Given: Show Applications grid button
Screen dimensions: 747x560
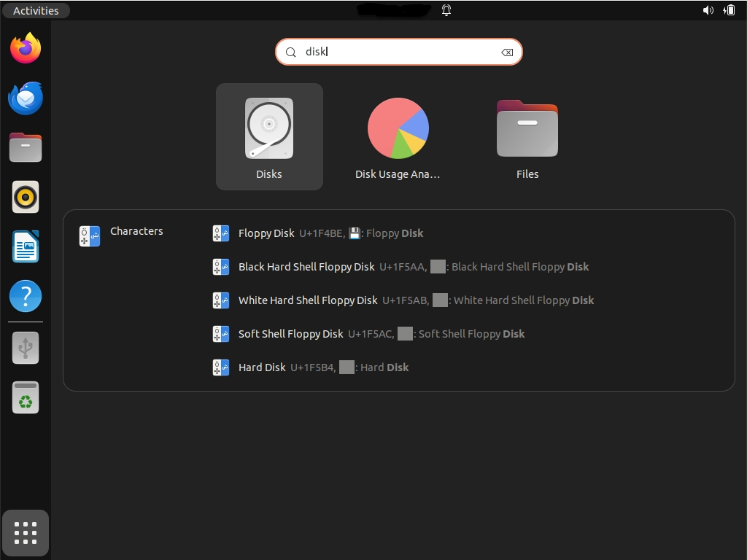Looking at the screenshot, I should click(x=26, y=533).
